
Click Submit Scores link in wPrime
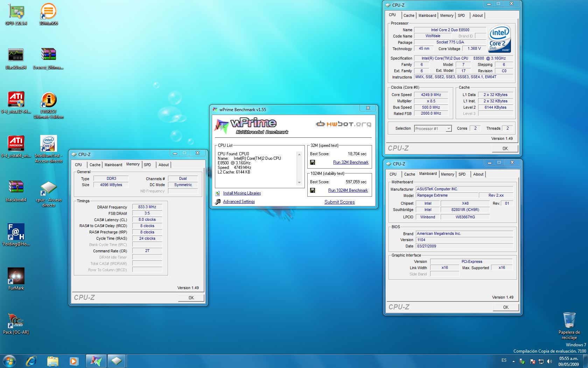(x=339, y=202)
